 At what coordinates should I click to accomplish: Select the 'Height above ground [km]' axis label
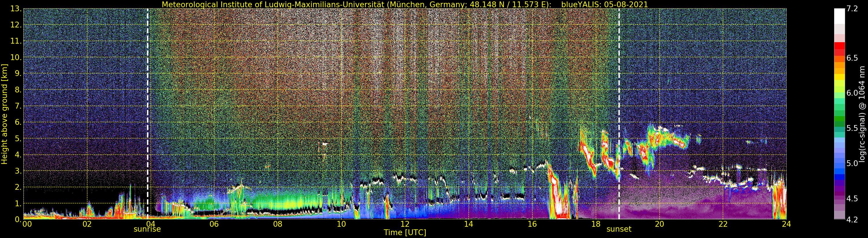pos(4,114)
